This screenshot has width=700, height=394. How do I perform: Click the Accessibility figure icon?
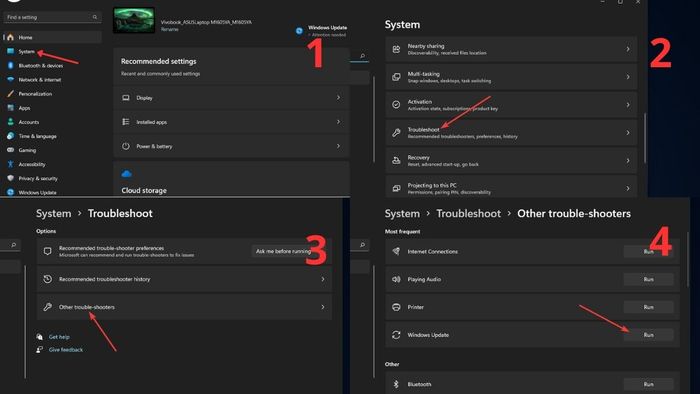pyautogui.click(x=10, y=164)
